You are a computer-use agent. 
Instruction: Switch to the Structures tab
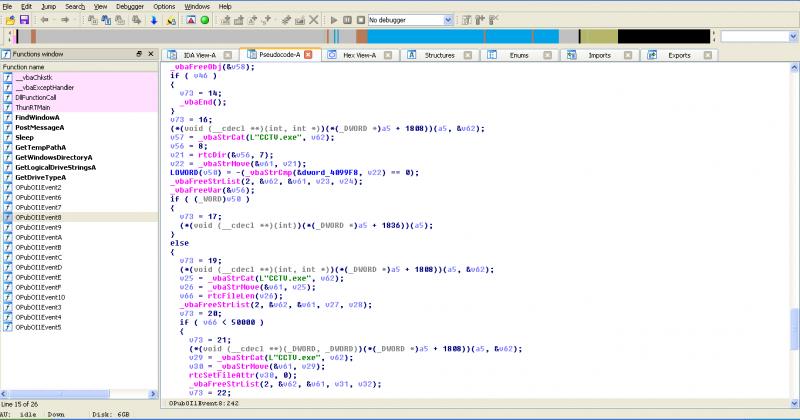point(439,55)
